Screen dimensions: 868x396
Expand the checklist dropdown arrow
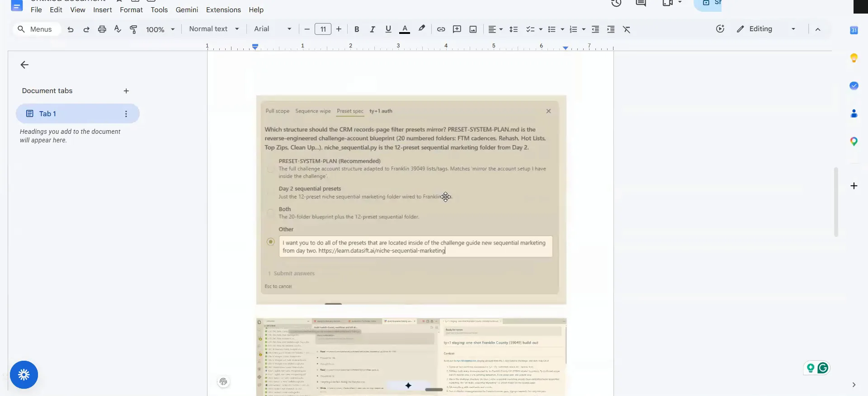(541, 29)
